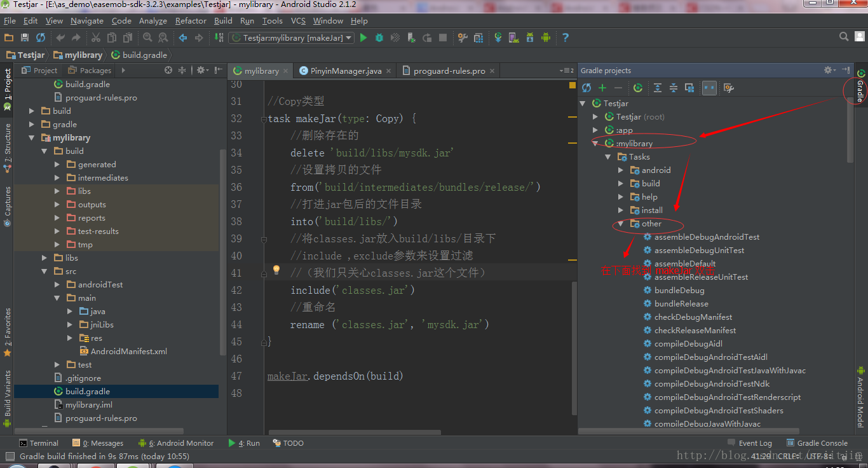
Task: Click the Make Project icon
Action: 219,38
